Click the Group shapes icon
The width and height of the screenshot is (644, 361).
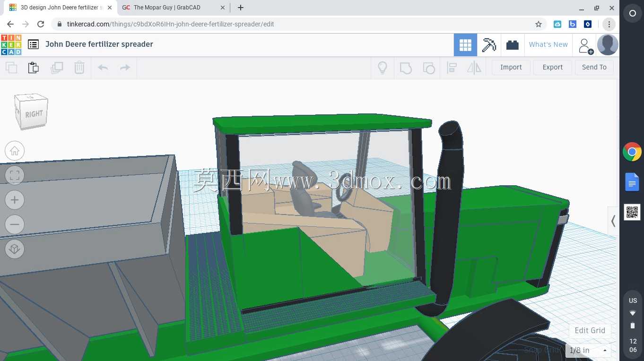click(406, 68)
